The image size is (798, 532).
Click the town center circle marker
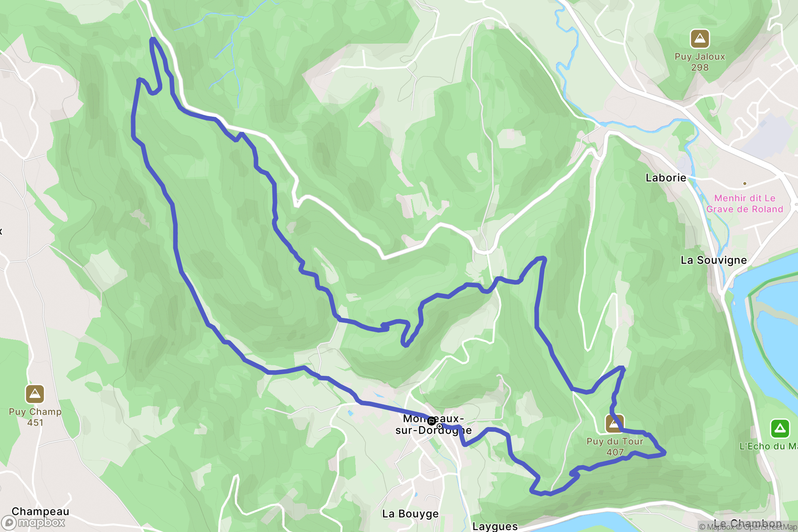click(440, 426)
